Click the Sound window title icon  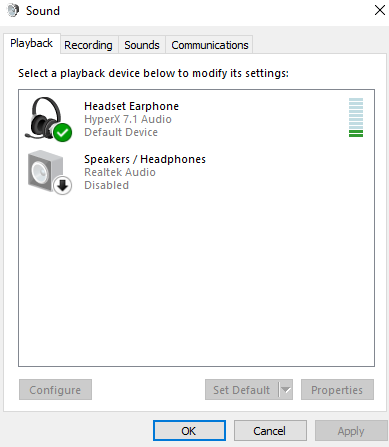(x=13, y=11)
